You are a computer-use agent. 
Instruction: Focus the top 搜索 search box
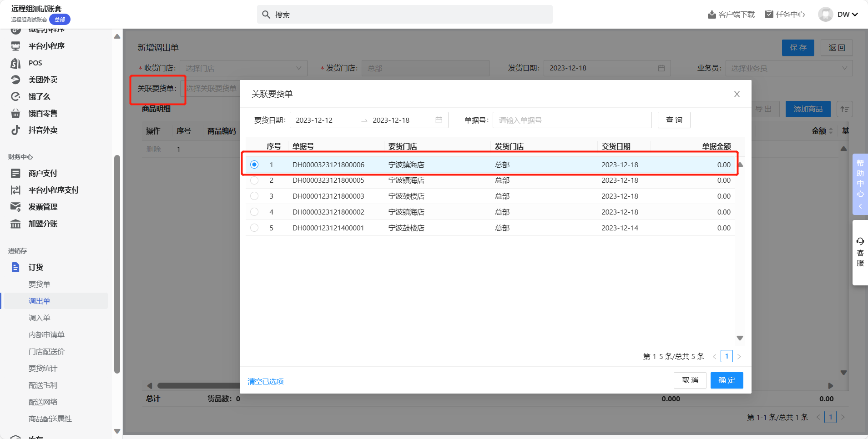point(404,15)
